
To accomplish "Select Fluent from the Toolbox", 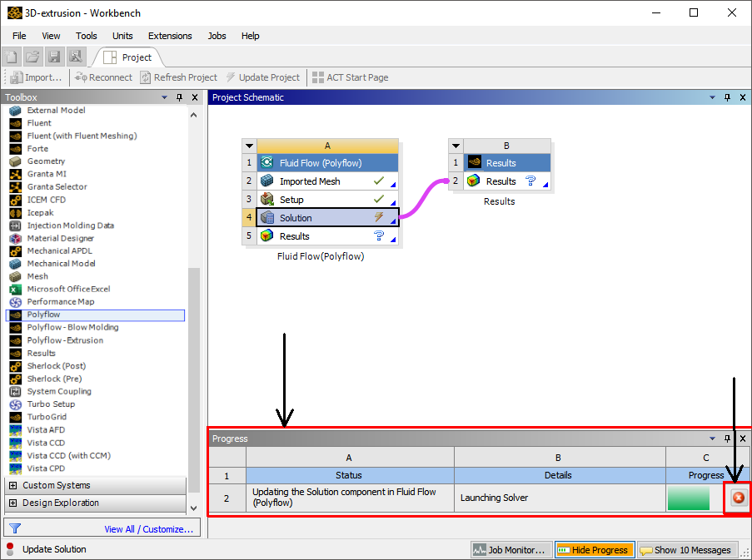I will [x=39, y=122].
